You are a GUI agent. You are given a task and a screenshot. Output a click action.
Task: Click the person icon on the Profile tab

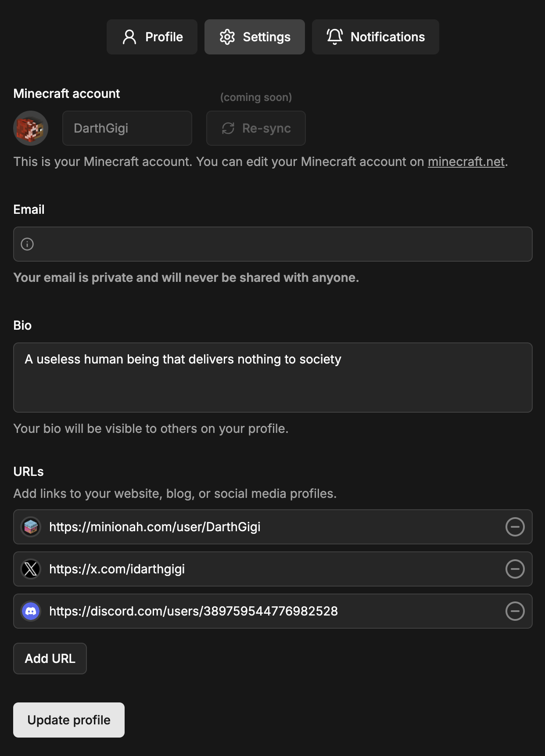[129, 37]
